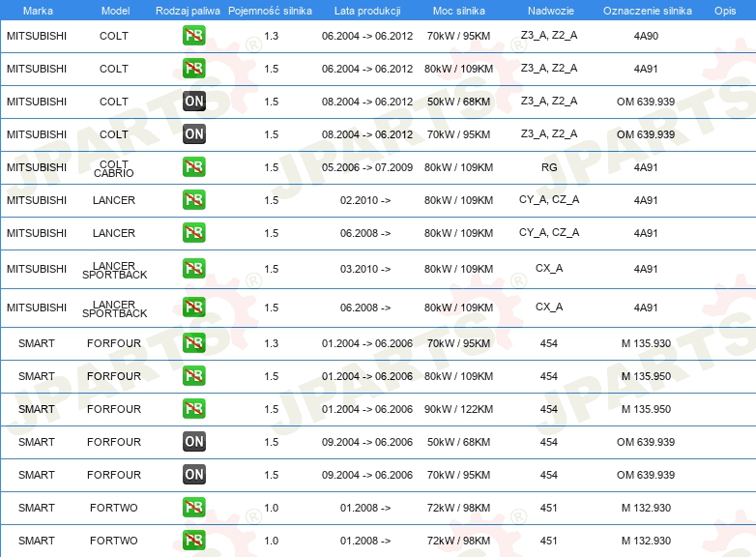Click the CX_A body cell in the 03.2010 row
756x557 pixels.
coord(549,268)
